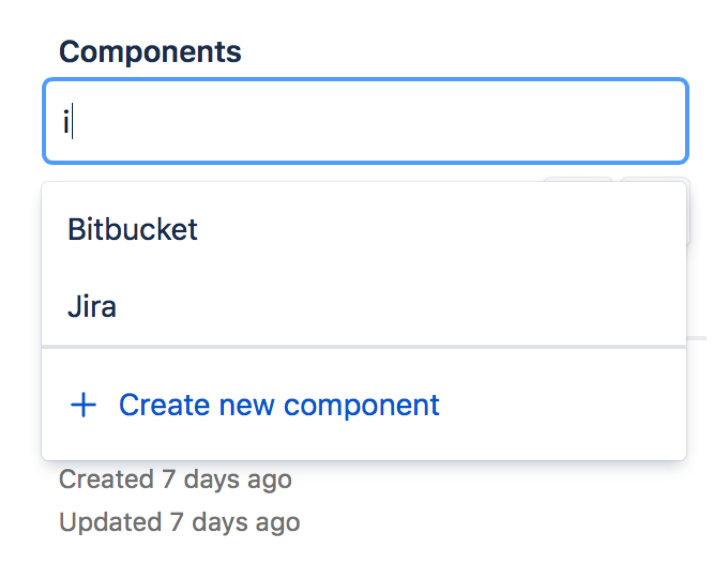
Task: Click the word 'Updated' below the dropdown
Action: pyautogui.click(x=110, y=522)
